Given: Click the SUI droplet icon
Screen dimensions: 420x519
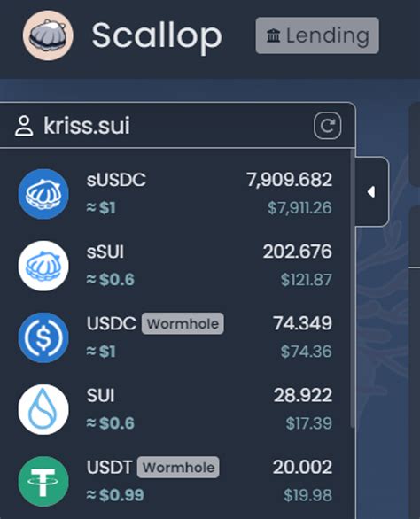Looking at the screenshot, I should 43,409.
